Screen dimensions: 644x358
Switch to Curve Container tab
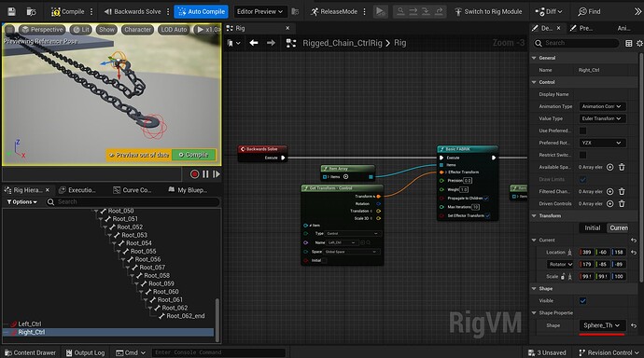click(x=133, y=190)
